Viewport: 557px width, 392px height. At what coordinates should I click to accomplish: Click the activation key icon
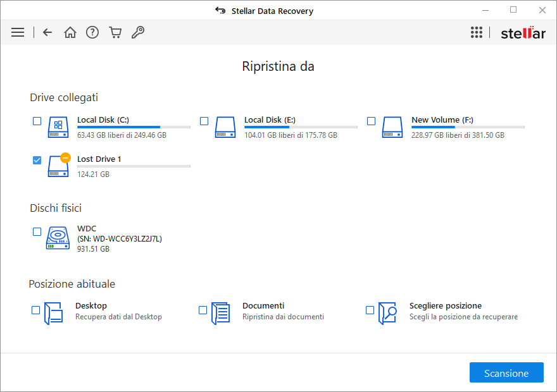pos(137,32)
